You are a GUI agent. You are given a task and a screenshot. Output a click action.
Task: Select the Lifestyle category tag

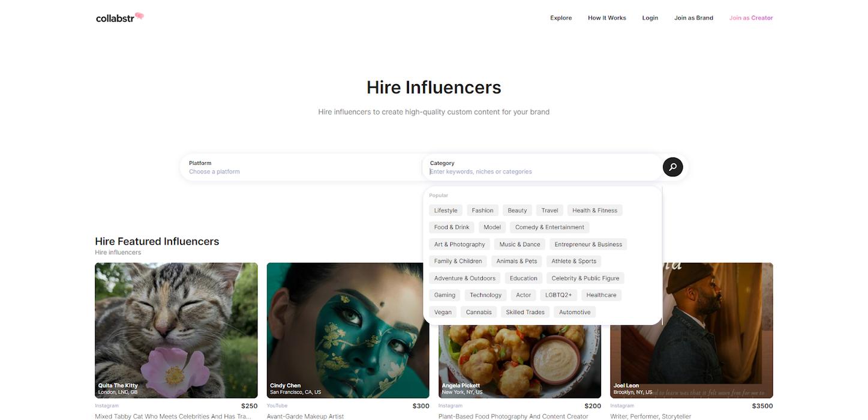(x=446, y=211)
